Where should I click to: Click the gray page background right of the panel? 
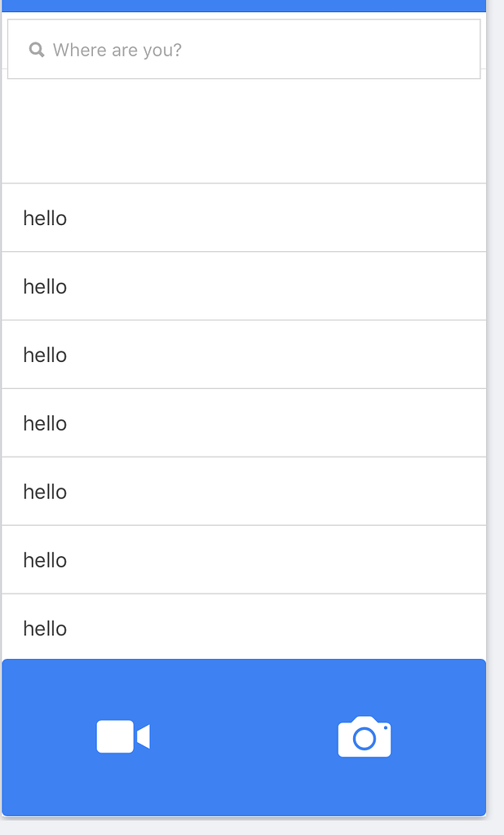[496, 408]
